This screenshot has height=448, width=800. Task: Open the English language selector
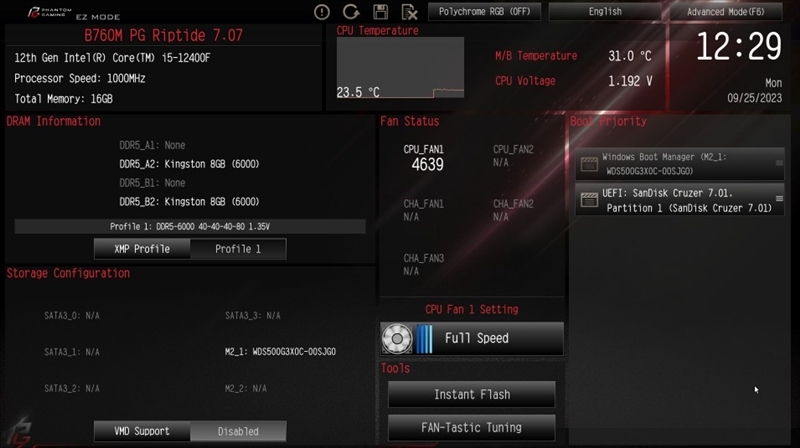pyautogui.click(x=605, y=12)
